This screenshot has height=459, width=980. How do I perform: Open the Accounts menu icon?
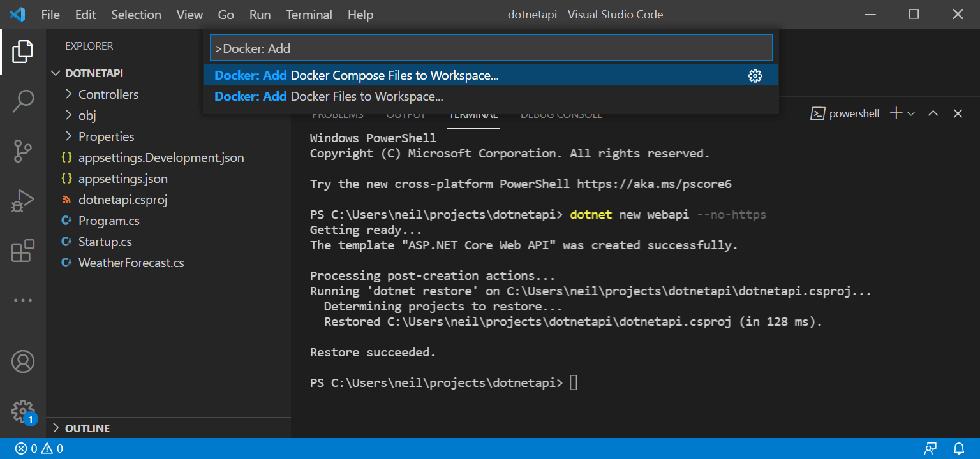[x=23, y=361]
